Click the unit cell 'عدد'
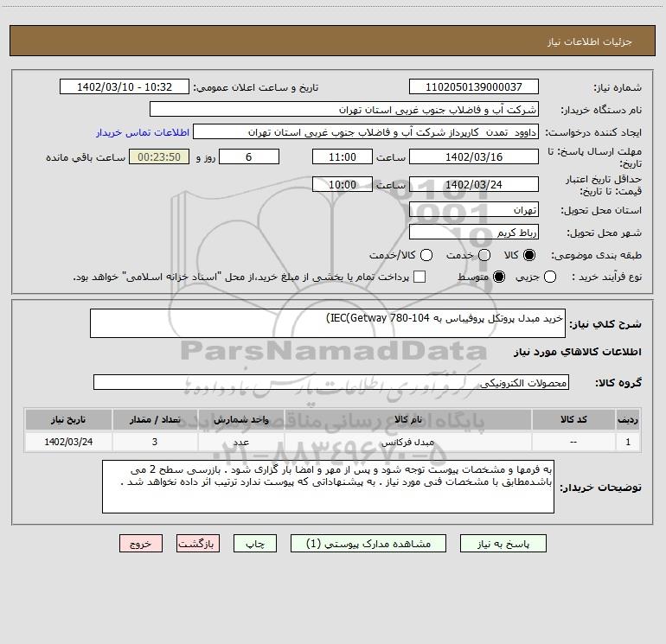Viewport: 666px width, 644px height. pyautogui.click(x=240, y=442)
